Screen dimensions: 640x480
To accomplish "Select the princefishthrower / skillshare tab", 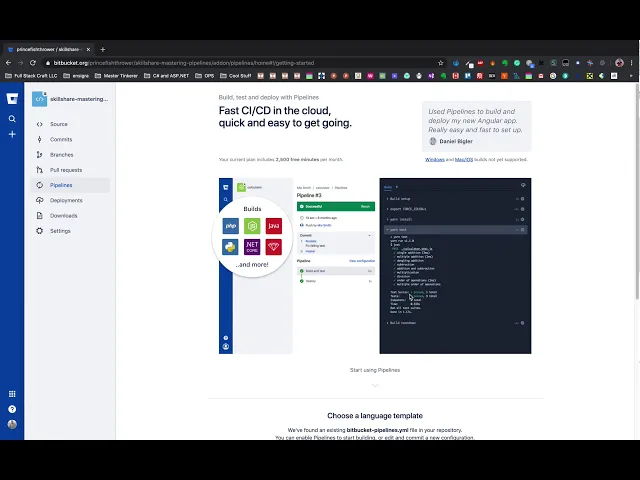I will [48, 49].
